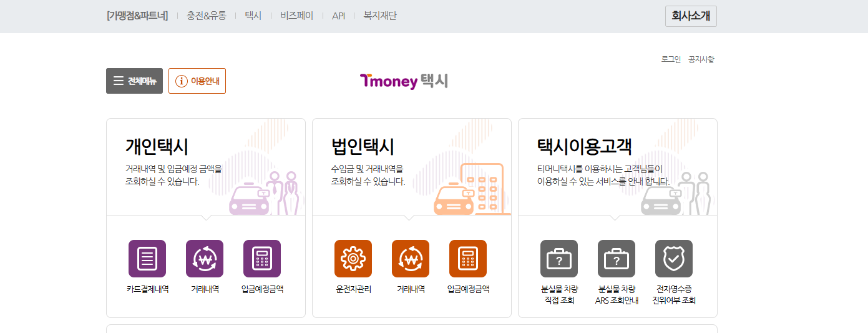Click the 회사소개 button
Image resolution: width=868 pixels, height=333 pixels.
[x=691, y=16]
